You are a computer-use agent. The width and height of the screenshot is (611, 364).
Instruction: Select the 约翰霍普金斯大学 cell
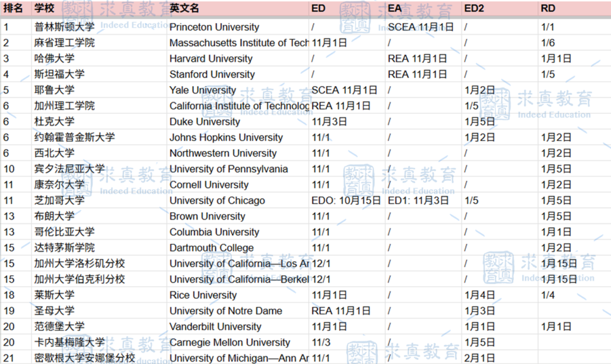click(x=75, y=138)
